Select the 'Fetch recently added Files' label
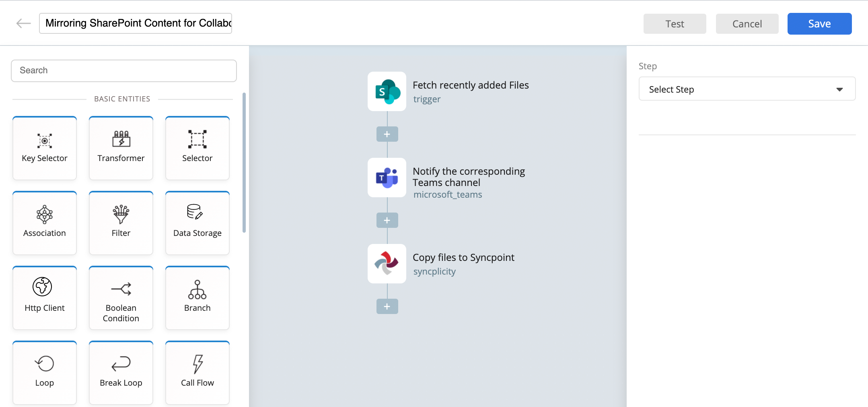The image size is (868, 407). click(x=471, y=85)
